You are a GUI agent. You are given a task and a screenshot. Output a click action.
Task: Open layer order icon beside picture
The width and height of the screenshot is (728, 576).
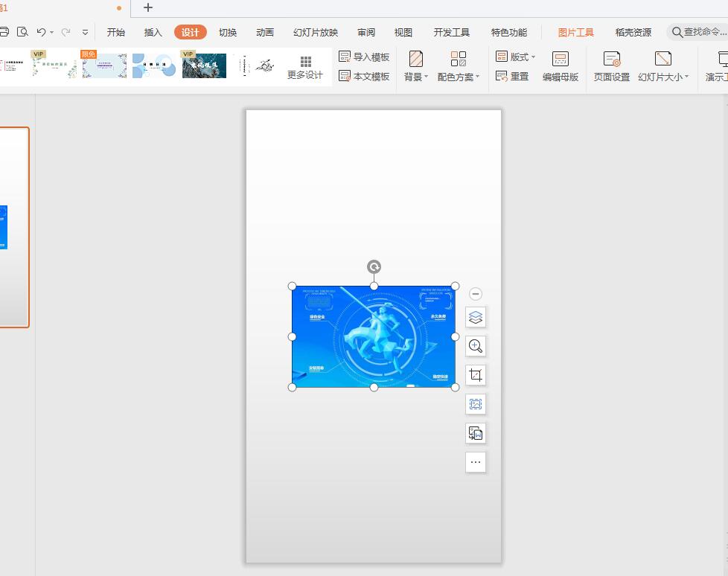click(476, 317)
